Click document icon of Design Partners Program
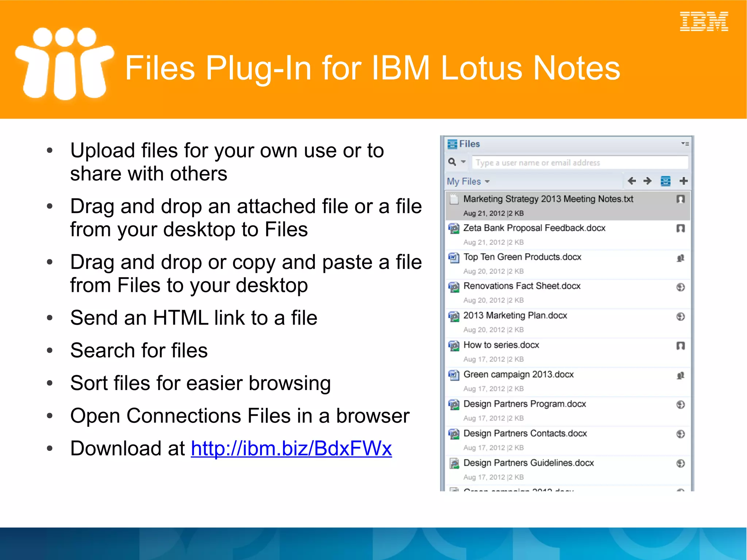This screenshot has height=560, width=747. [x=454, y=405]
